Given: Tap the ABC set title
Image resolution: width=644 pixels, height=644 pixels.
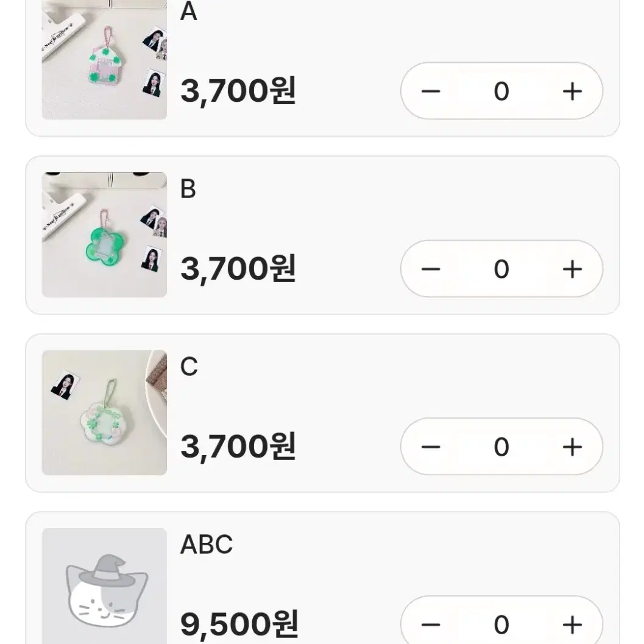Looking at the screenshot, I should coord(207,545).
